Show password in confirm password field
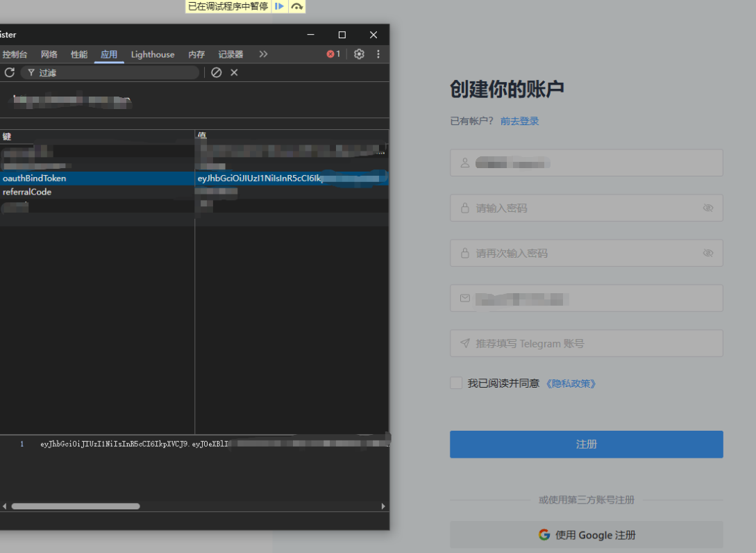The image size is (756, 553). (x=708, y=253)
